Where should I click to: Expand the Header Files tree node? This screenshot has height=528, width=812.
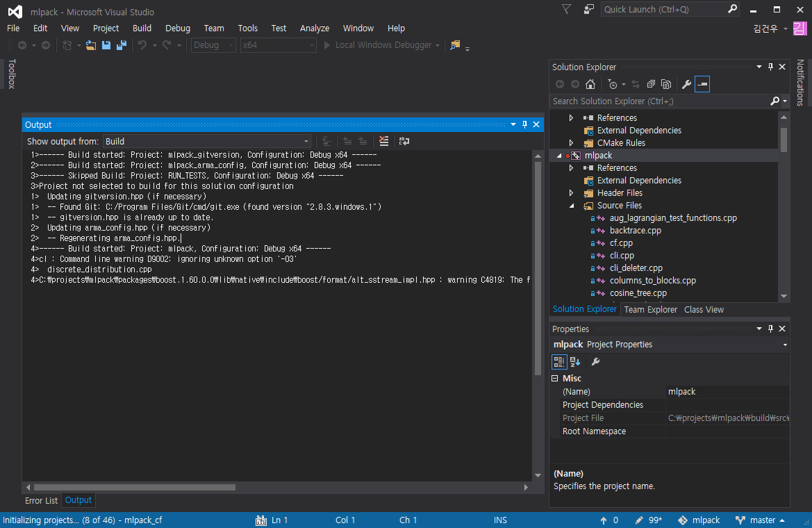pyautogui.click(x=571, y=193)
